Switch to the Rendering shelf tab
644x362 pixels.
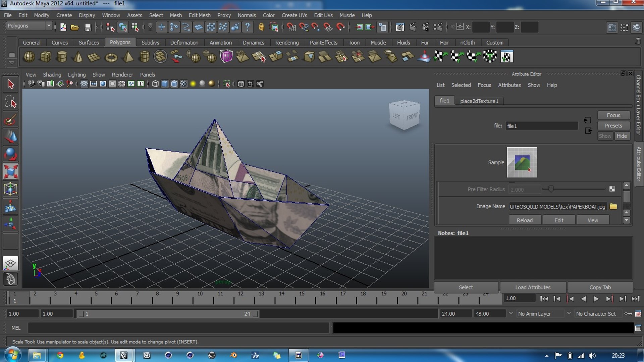coord(287,43)
